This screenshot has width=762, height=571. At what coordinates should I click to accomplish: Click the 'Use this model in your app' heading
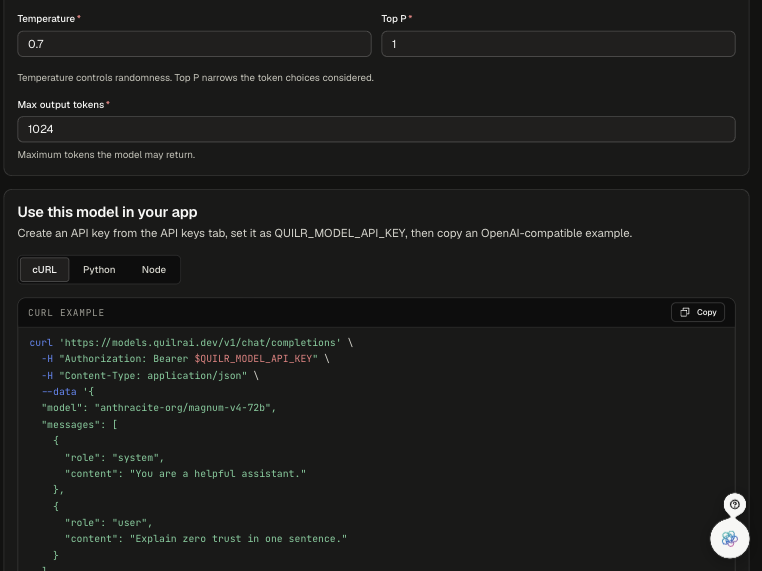(x=107, y=212)
